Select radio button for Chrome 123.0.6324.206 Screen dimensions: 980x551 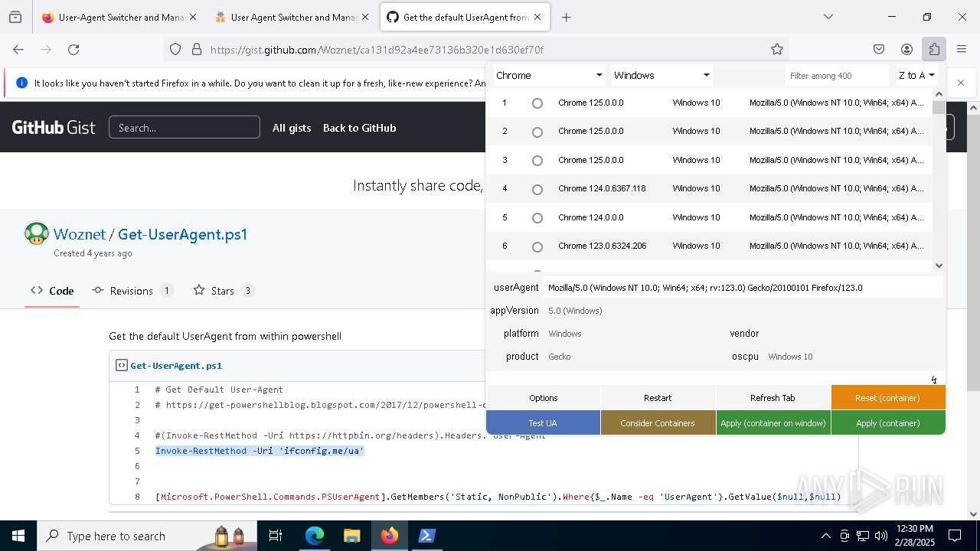point(537,247)
